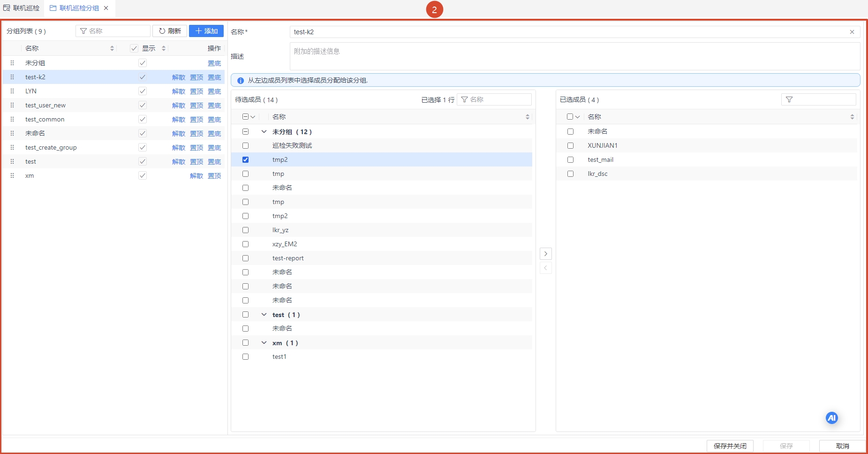This screenshot has height=454, width=868.
Task: Toggle display checkbox for xm group
Action: tap(143, 175)
